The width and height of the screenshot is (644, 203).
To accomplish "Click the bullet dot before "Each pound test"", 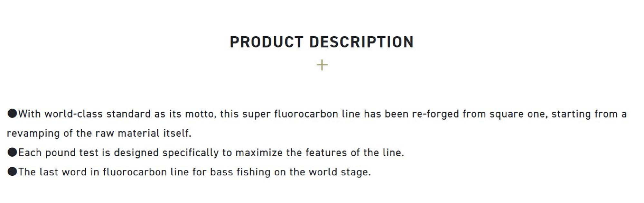I will [x=12, y=152].
